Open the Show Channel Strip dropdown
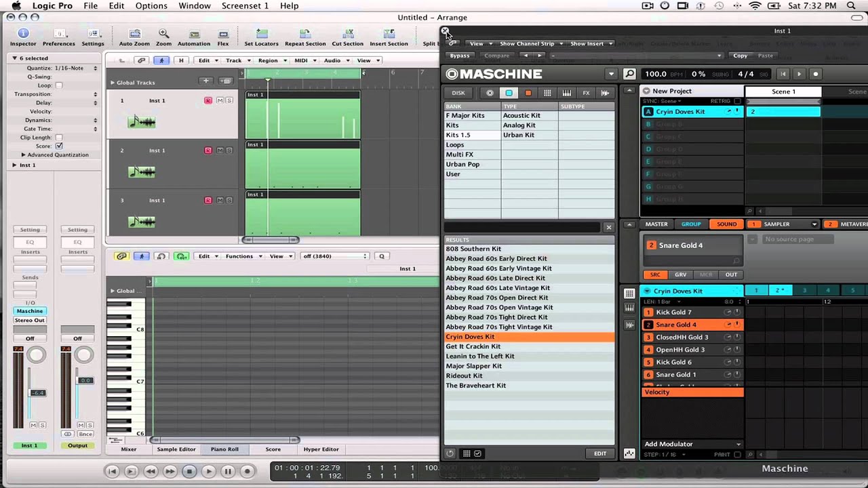 pos(532,43)
